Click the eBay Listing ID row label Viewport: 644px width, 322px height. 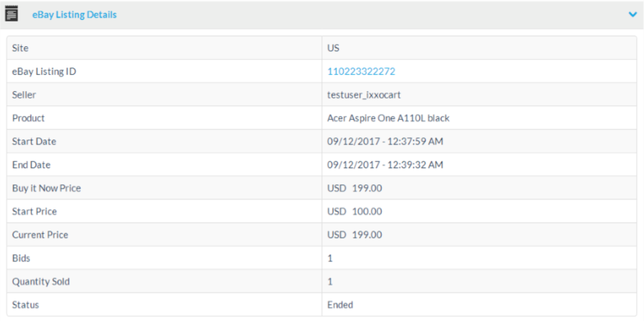pyautogui.click(x=44, y=71)
